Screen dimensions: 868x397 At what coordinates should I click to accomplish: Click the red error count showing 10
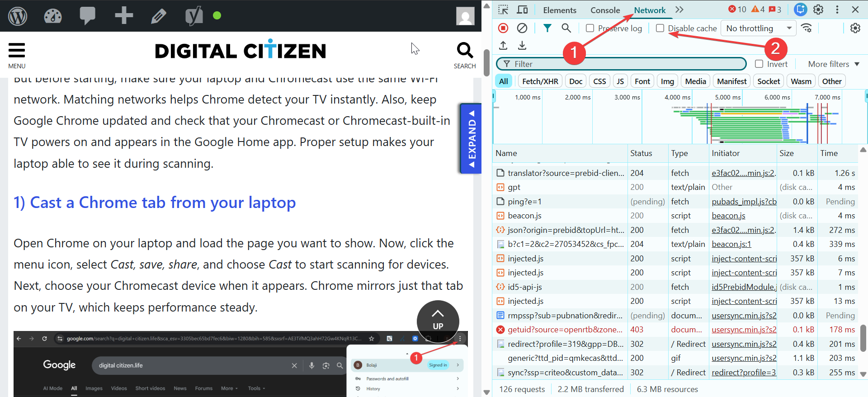(737, 9)
